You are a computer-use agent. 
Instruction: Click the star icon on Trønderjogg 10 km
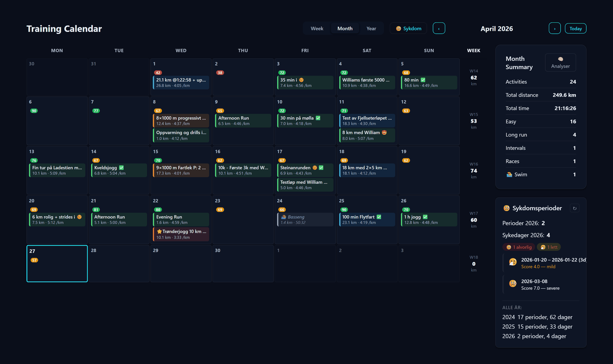coord(159,231)
